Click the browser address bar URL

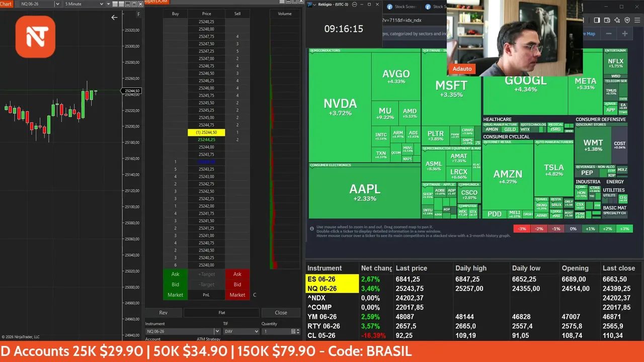coord(401,20)
